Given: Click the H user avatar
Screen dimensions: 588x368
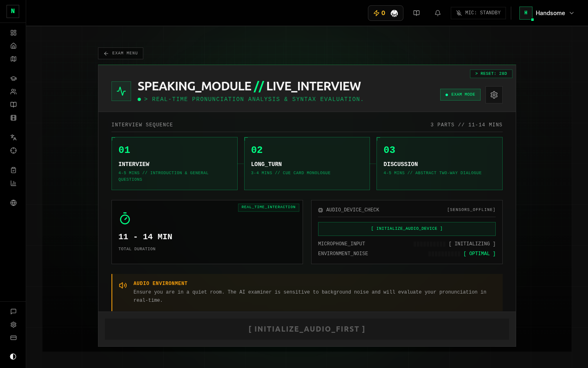Looking at the screenshot, I should (x=526, y=13).
